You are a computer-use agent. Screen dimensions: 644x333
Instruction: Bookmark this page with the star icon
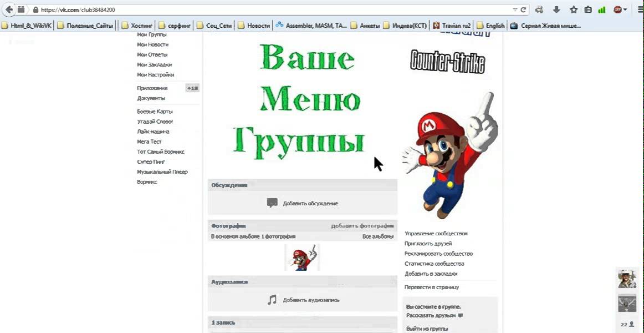(574, 9)
